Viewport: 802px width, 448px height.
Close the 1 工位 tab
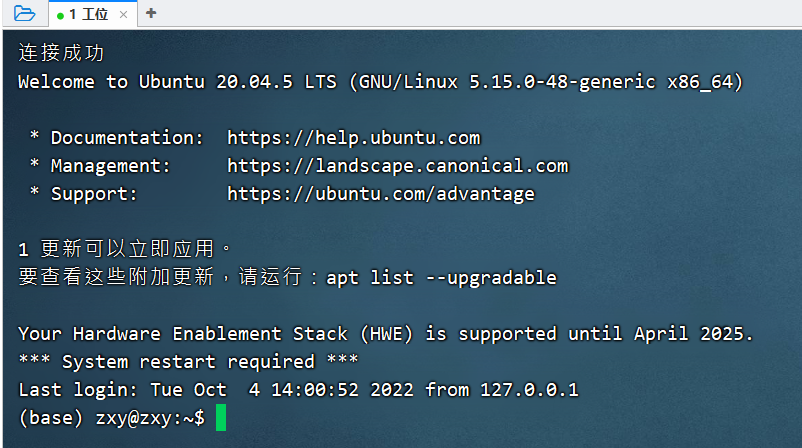click(123, 15)
